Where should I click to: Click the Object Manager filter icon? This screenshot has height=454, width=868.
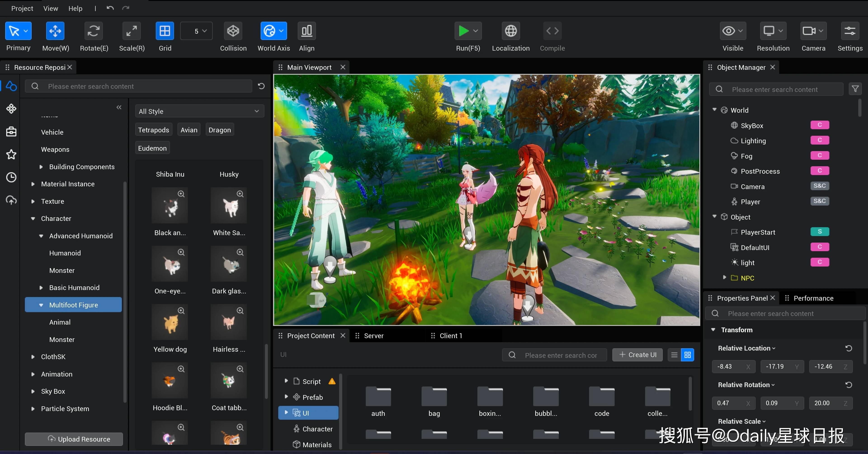coord(855,89)
